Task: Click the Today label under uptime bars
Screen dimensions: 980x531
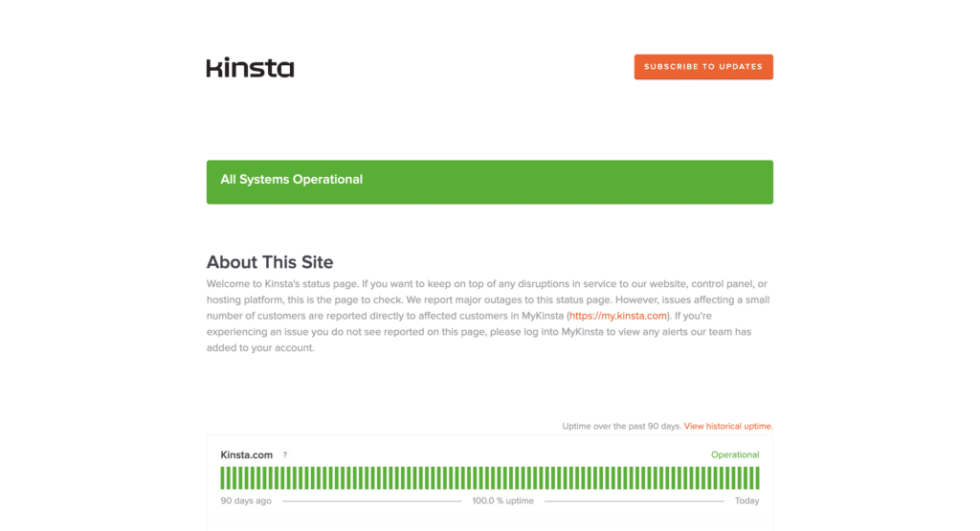Action: click(x=746, y=501)
